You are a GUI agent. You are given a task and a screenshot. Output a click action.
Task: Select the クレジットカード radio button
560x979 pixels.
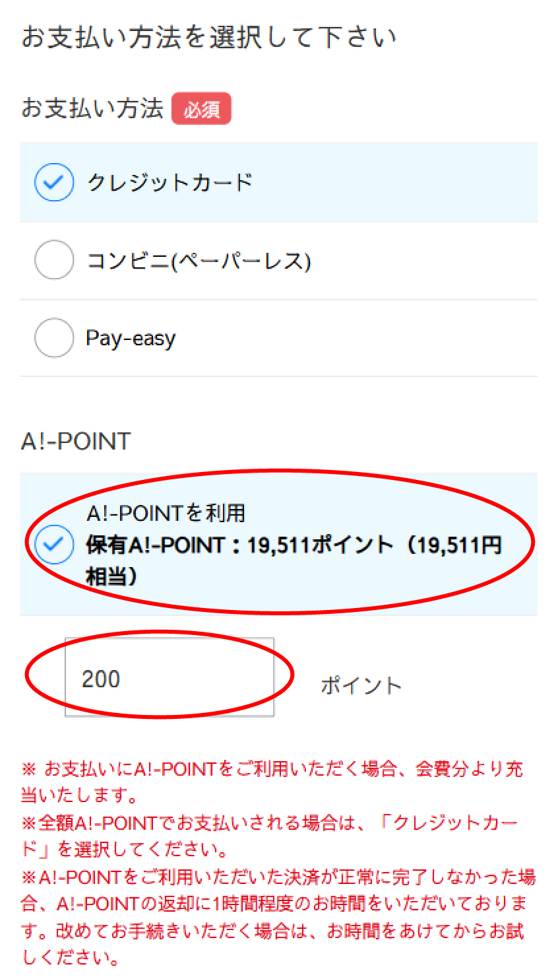(54, 182)
